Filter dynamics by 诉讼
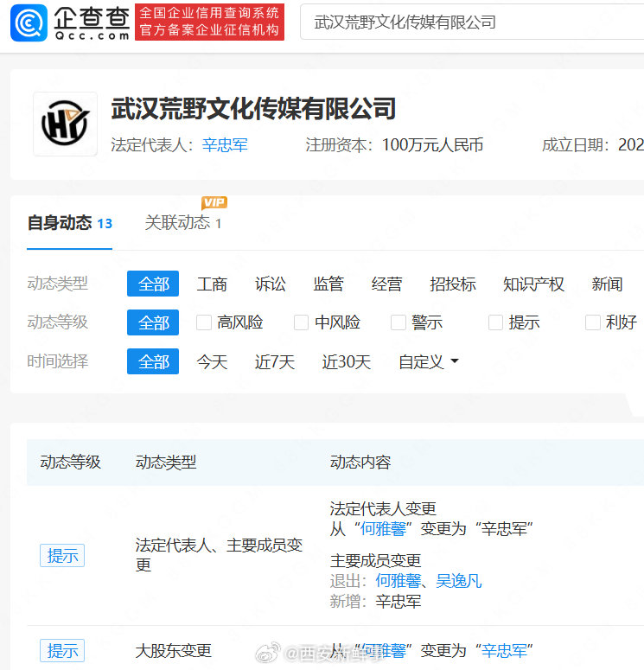Viewport: 644px width, 670px height. point(270,284)
